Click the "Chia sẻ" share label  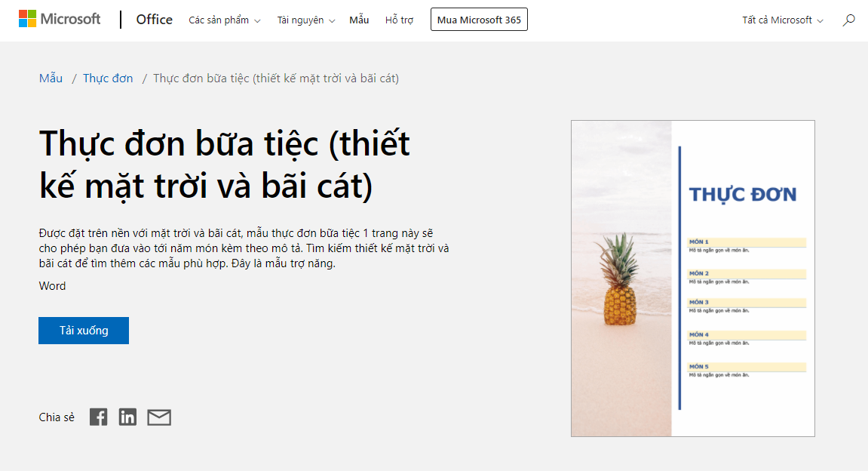[x=56, y=417]
